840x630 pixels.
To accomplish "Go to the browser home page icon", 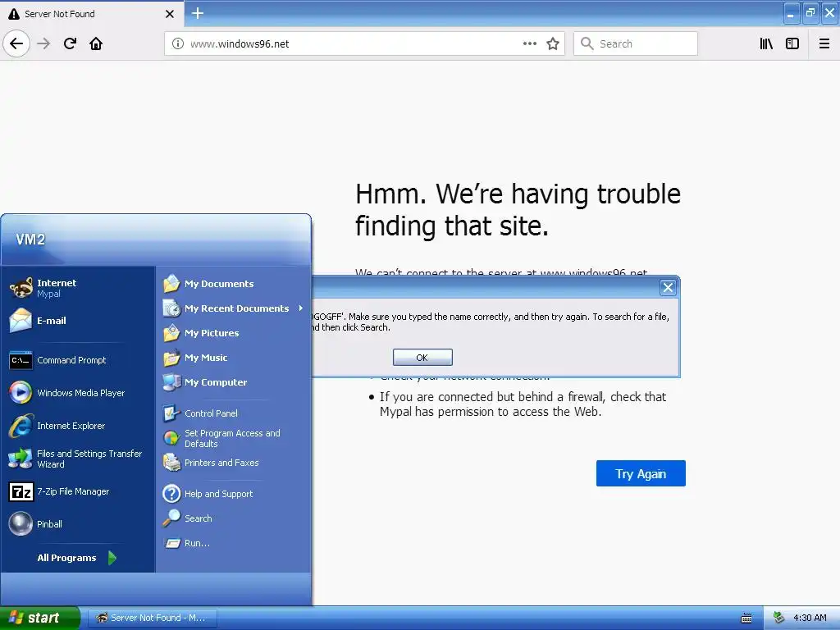I will click(96, 43).
